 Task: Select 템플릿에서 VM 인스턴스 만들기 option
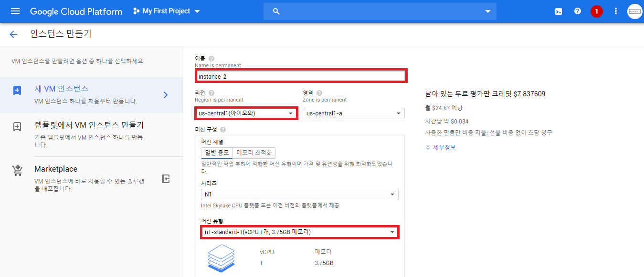click(91, 134)
